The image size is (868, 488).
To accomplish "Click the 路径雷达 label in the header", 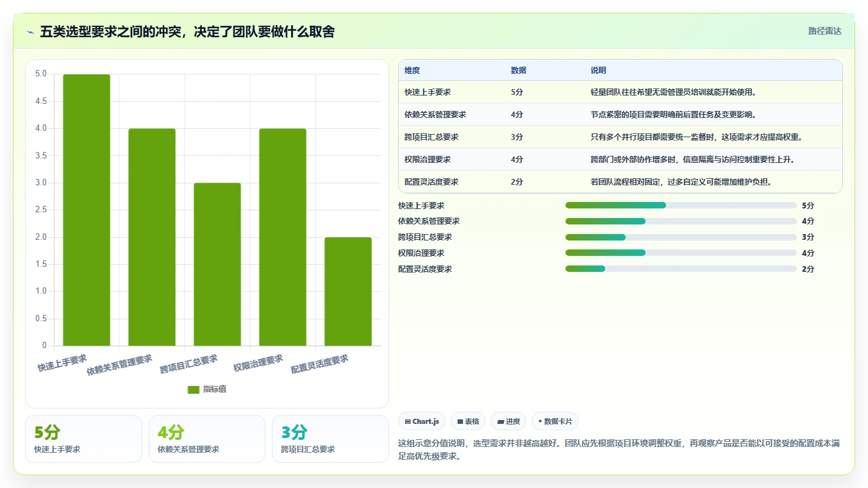I will point(824,31).
